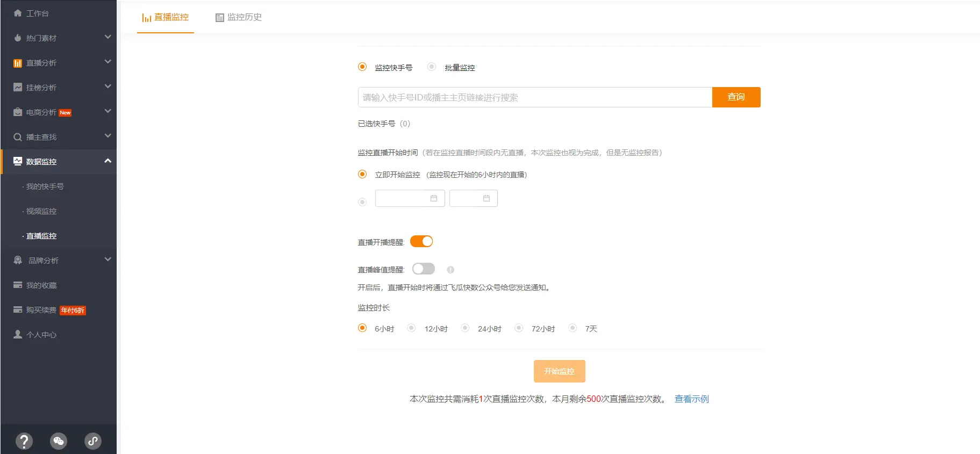Click the 年付6折 discount badge
This screenshot has width=980, height=454.
[73, 310]
